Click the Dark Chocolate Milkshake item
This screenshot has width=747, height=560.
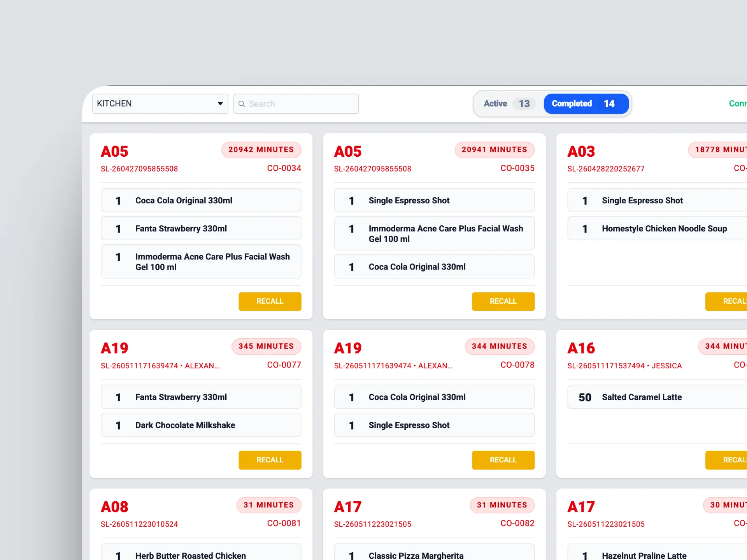coord(201,425)
